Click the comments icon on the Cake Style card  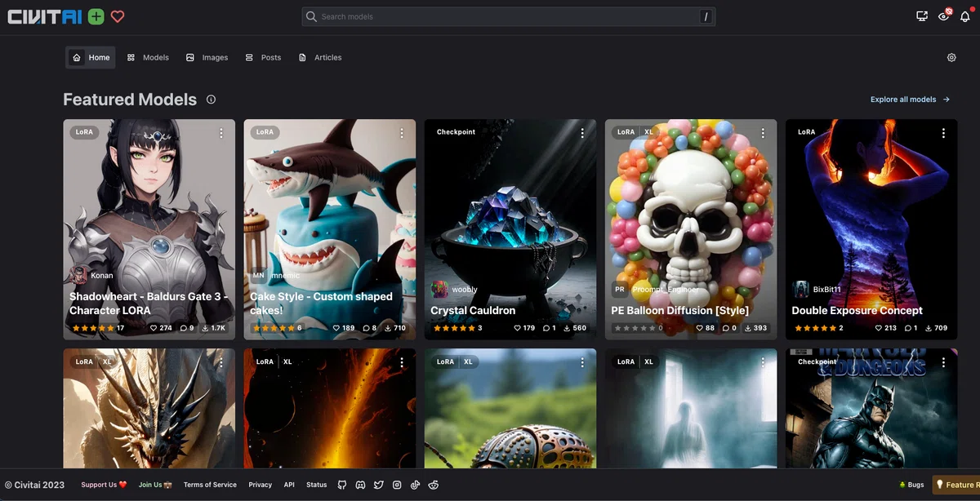click(x=365, y=328)
